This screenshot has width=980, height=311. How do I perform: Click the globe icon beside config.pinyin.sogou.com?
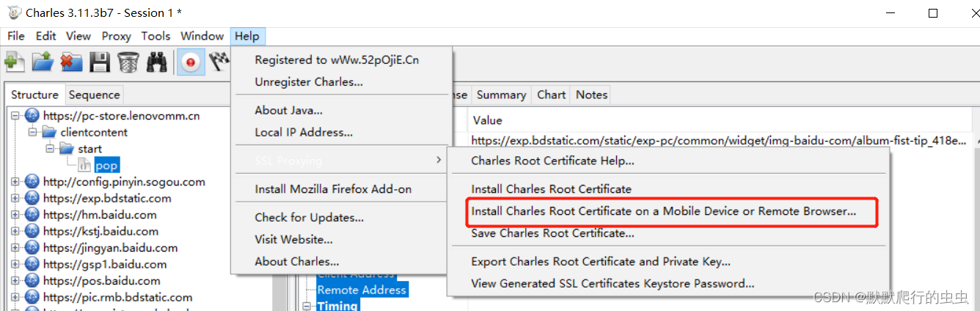tap(32, 182)
